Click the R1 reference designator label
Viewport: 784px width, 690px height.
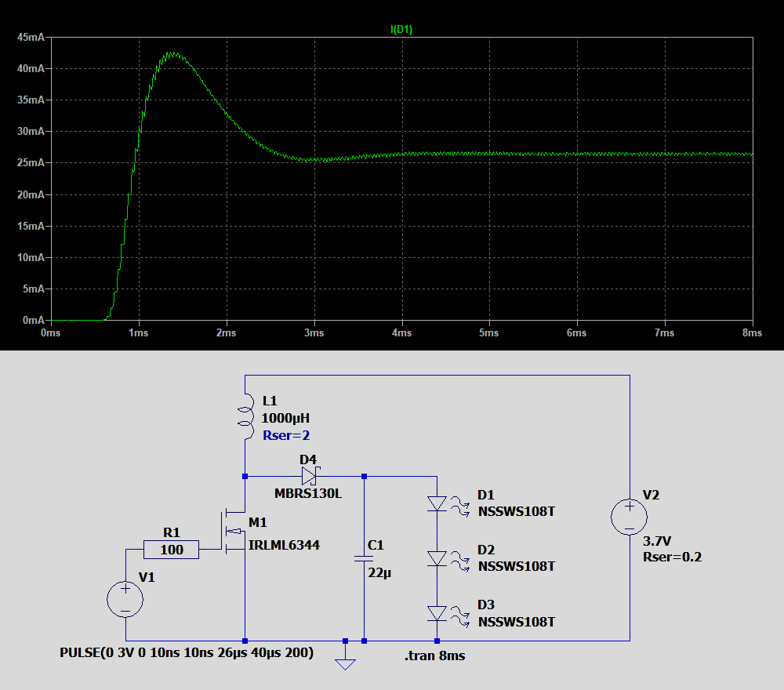(x=172, y=532)
